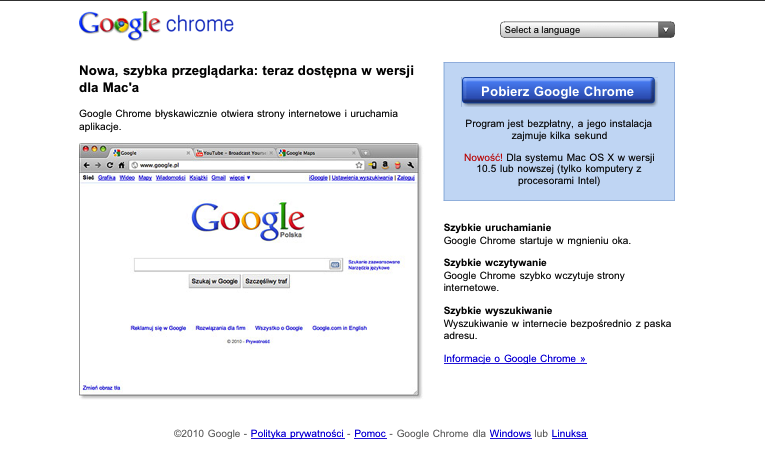Click the Narzędzia językowe link in preview
Screen dimensions: 765x455
point(369,268)
